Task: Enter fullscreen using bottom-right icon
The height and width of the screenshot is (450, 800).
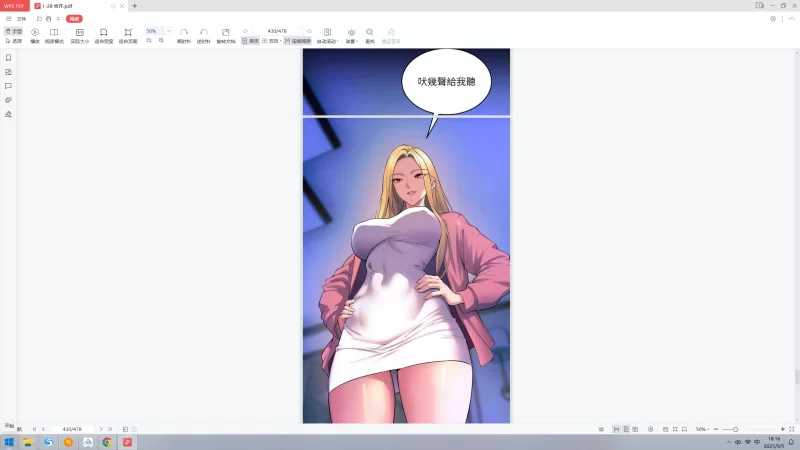Action: (791, 429)
